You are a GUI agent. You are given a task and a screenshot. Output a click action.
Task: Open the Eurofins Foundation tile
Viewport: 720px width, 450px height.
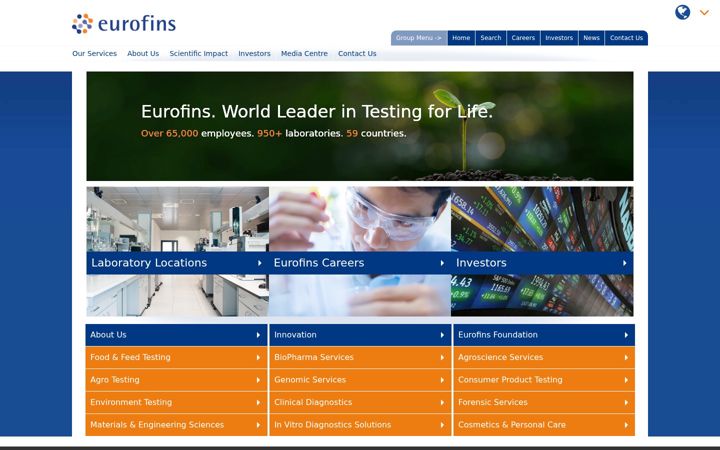coord(544,335)
